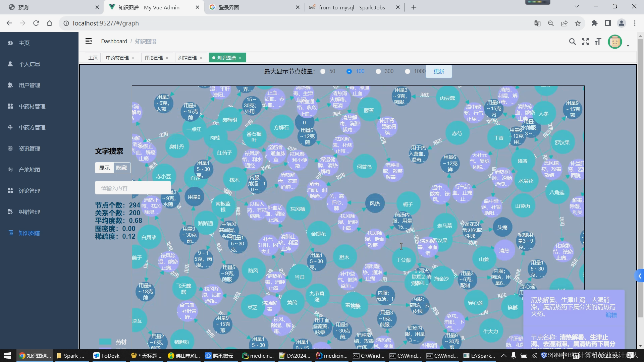Click the 更新 button
Viewport: 644px width, 362px height.
pyautogui.click(x=439, y=71)
